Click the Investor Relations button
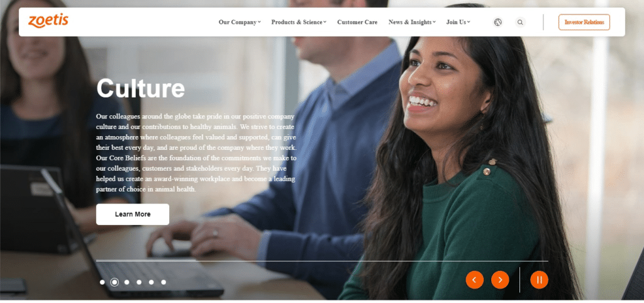This screenshot has width=644, height=303. click(584, 22)
